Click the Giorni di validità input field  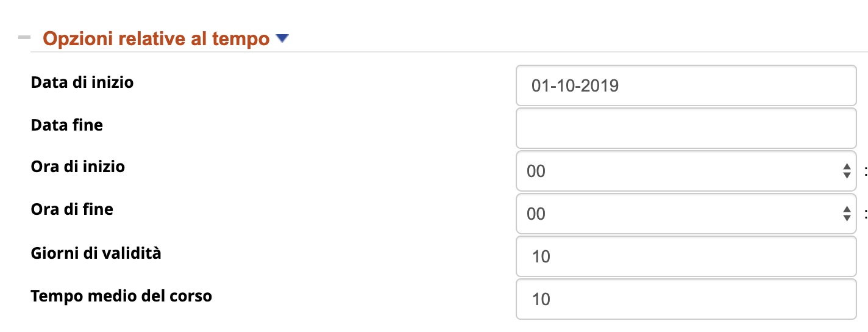click(x=686, y=256)
